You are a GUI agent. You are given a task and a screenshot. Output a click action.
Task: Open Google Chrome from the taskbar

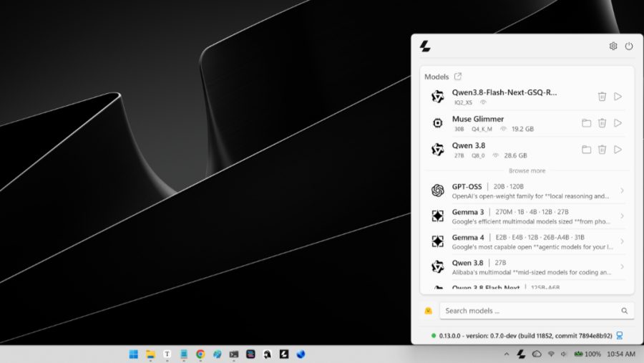click(x=200, y=354)
